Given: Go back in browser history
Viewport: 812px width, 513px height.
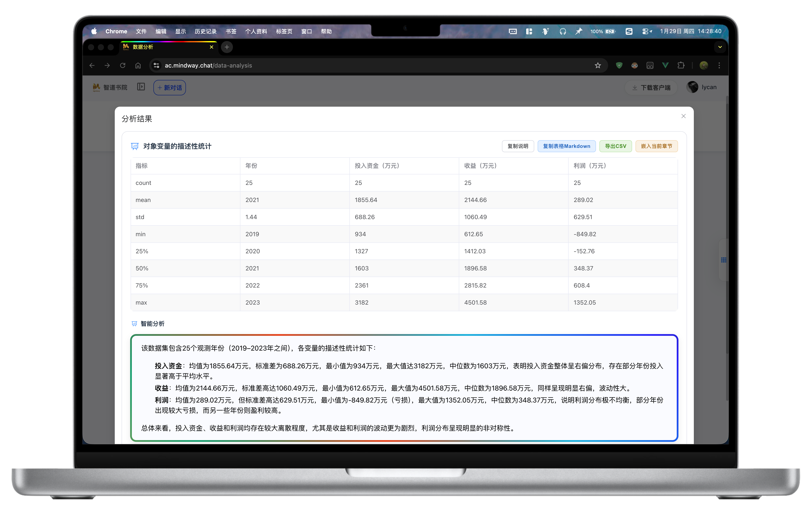Looking at the screenshot, I should pos(92,65).
